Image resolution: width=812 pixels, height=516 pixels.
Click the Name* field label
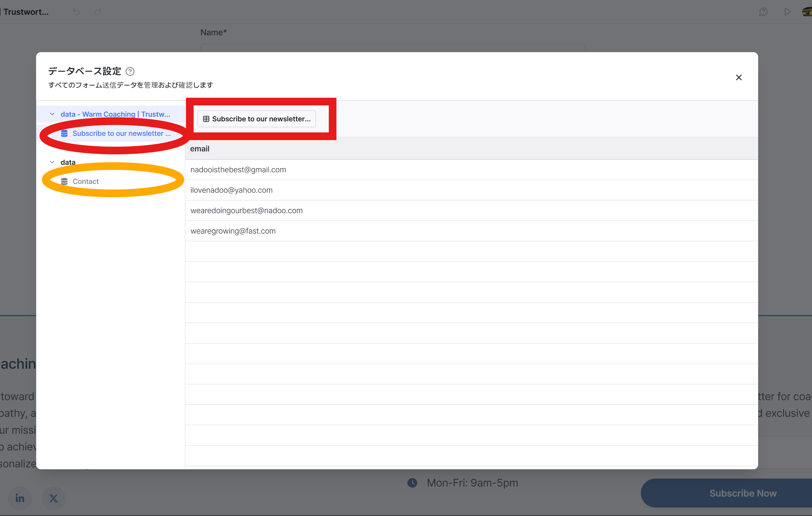coord(214,32)
